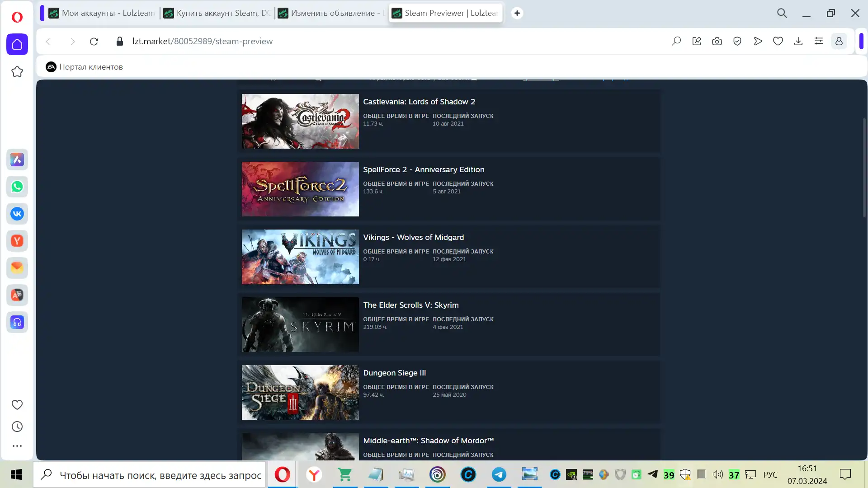The image size is (868, 488).
Task: Click the SpellForce 2 cover image
Action: (x=300, y=189)
